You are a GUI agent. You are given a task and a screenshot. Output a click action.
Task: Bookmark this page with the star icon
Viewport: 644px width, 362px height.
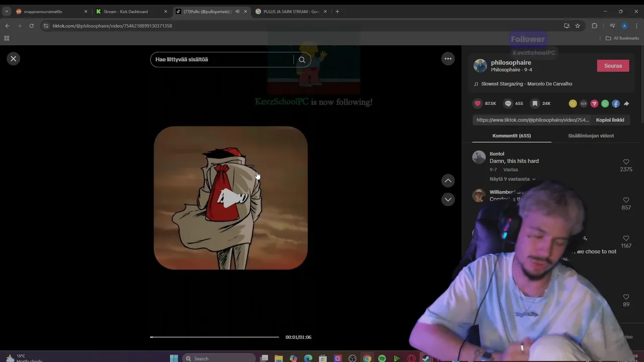click(578, 26)
